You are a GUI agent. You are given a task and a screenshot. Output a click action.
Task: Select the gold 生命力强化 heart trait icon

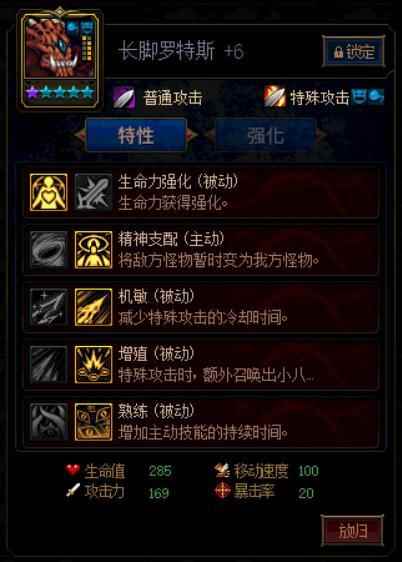point(48,192)
